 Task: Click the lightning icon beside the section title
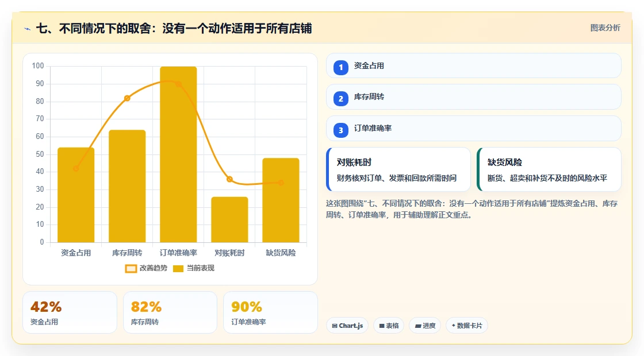(x=28, y=29)
